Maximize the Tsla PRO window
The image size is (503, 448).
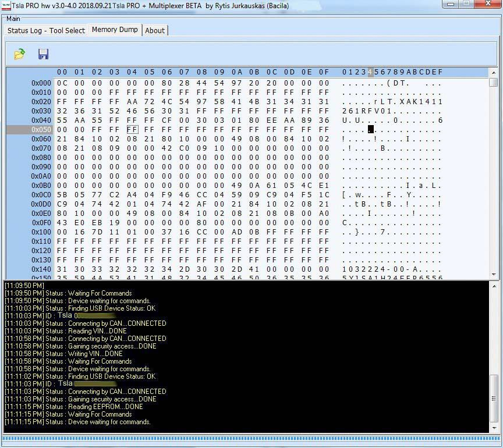[x=466, y=4]
